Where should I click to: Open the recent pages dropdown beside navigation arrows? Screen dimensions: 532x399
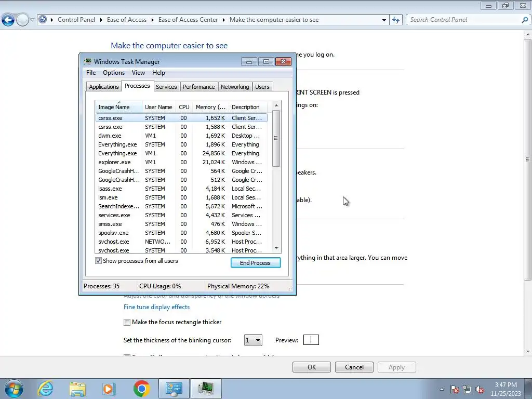click(32, 20)
